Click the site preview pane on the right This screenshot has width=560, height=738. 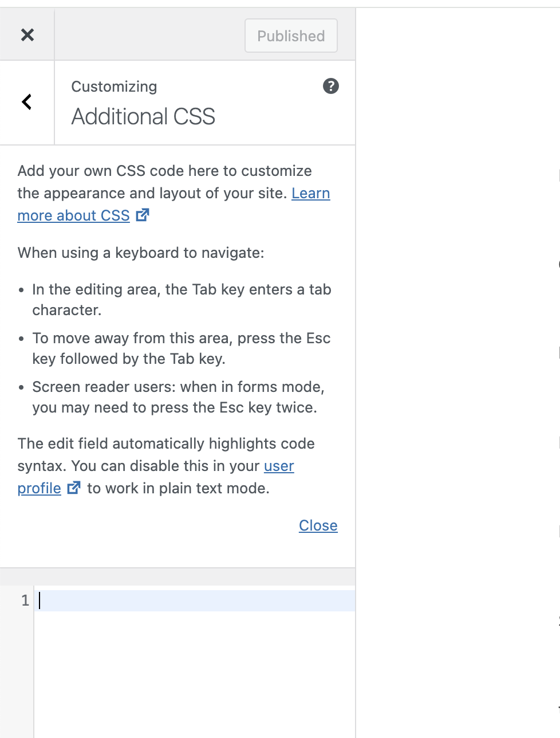pyautogui.click(x=458, y=372)
